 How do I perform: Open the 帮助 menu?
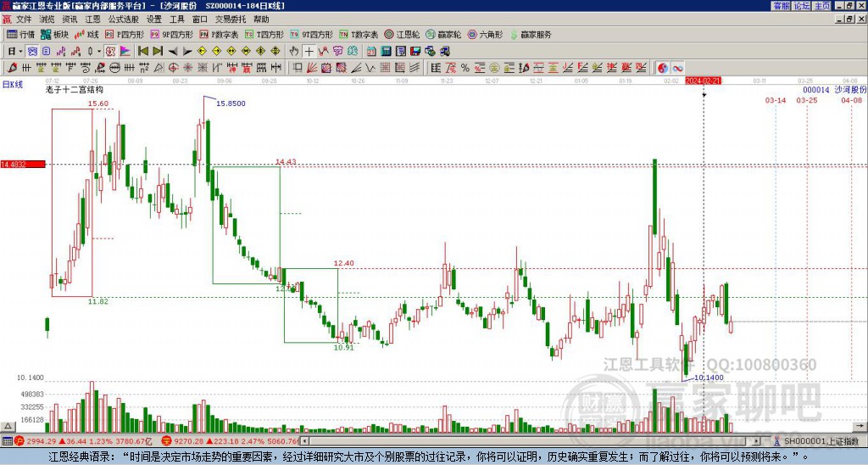[261, 20]
